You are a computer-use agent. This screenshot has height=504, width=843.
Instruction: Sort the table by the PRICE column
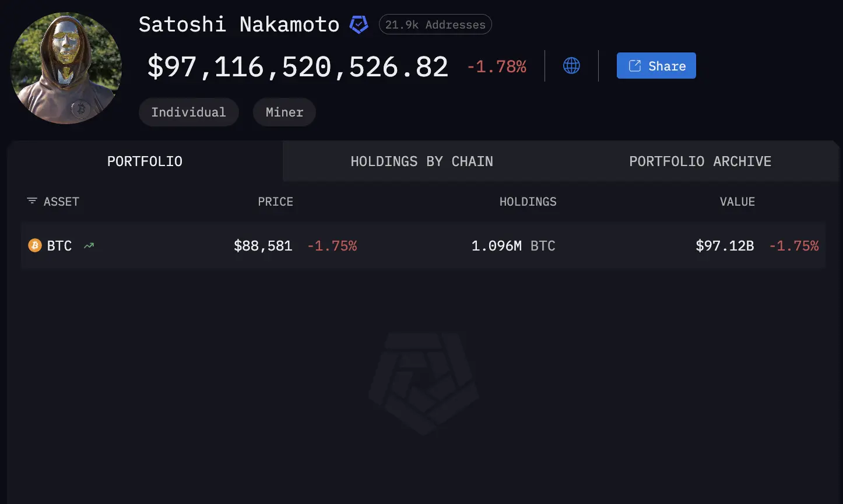pos(275,202)
